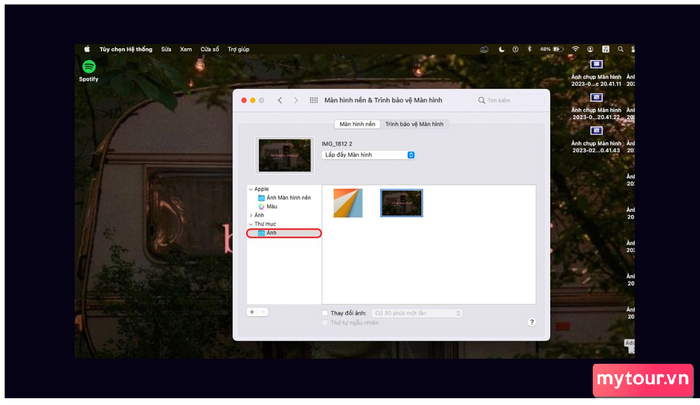Click the Tìm kiếm search field
The image size is (700, 405).
pos(510,101)
